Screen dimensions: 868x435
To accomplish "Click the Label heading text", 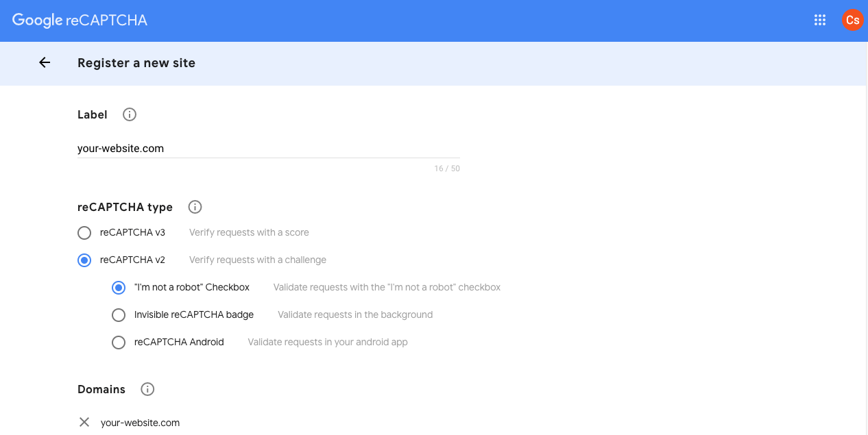I will click(x=92, y=114).
